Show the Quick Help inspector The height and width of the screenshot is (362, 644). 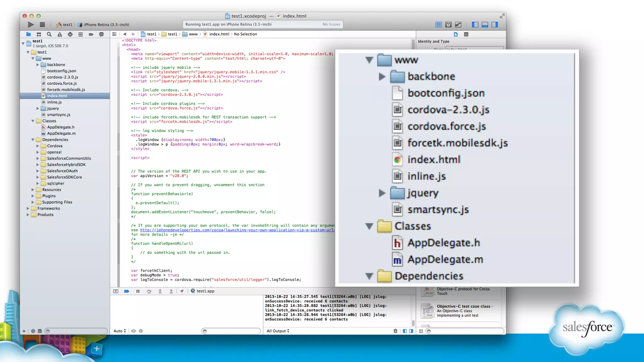pos(466,34)
